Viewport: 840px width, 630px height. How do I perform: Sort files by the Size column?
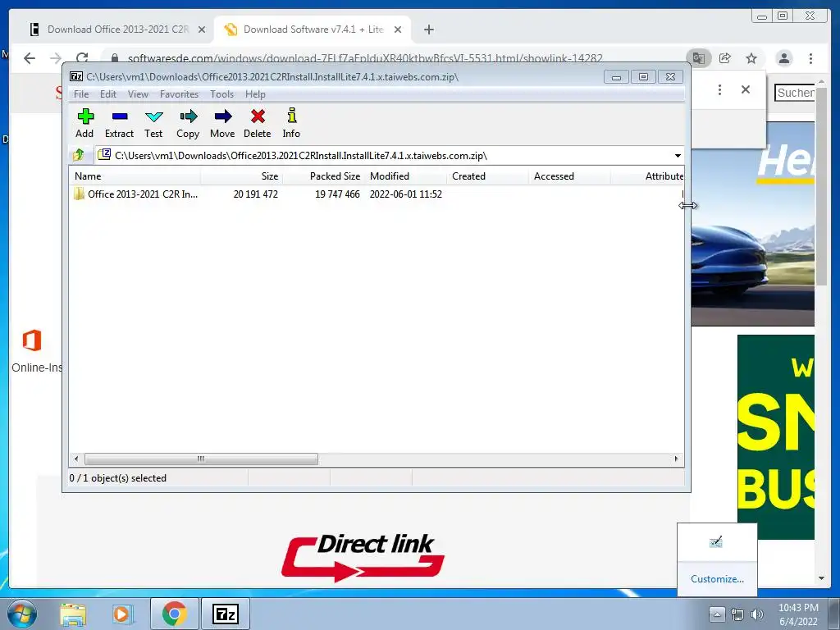tap(242, 176)
